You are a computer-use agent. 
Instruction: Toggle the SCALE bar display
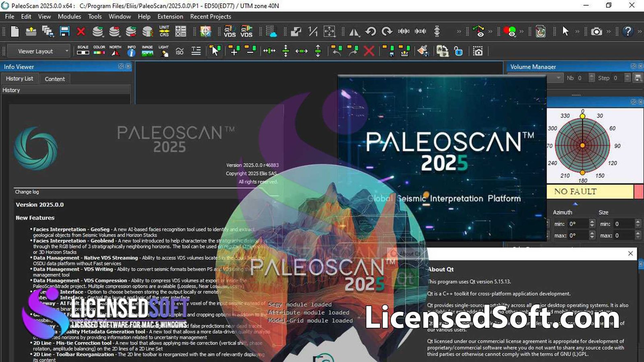[83, 51]
